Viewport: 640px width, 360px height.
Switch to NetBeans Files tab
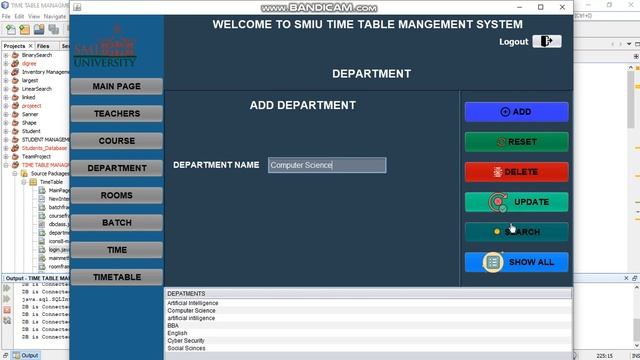click(43, 46)
